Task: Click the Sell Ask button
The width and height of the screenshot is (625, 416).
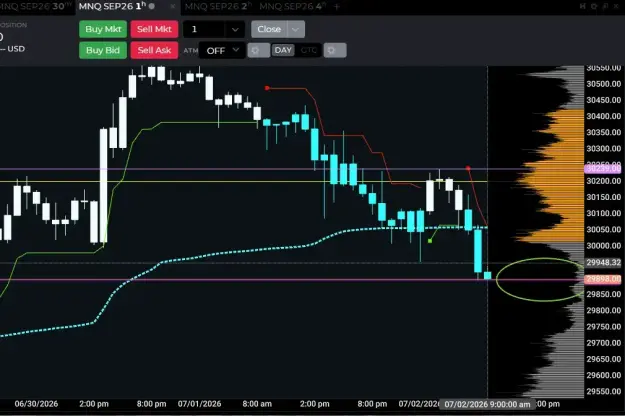Action: [x=154, y=50]
